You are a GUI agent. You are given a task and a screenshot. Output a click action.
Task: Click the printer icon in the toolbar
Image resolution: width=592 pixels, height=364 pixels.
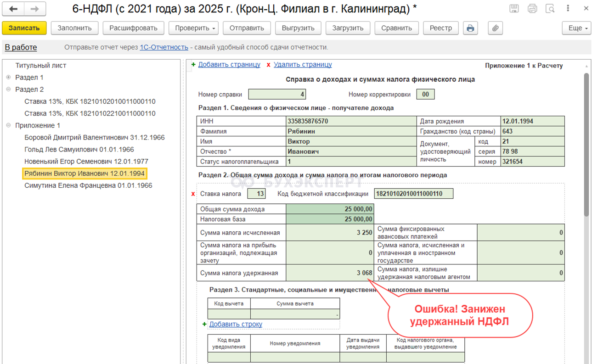point(470,28)
